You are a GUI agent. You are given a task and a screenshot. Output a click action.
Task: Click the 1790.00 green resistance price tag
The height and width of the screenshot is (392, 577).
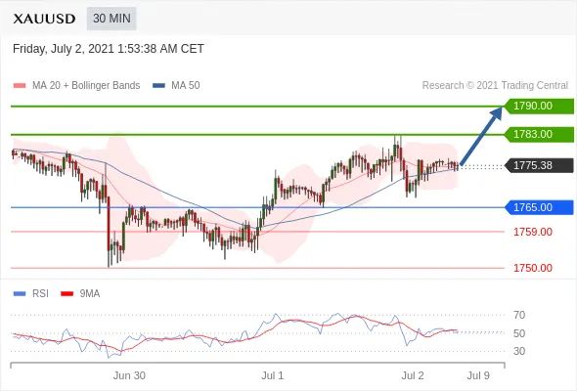[540, 106]
